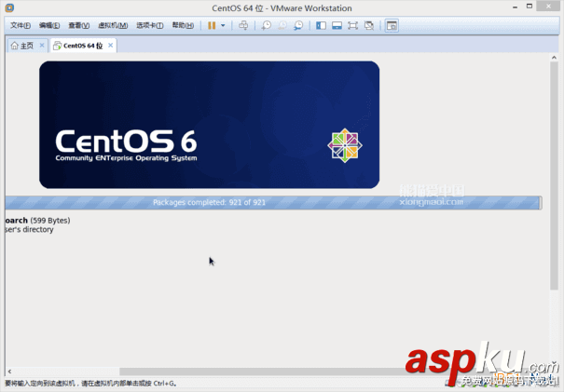Image resolution: width=564 pixels, height=392 pixels.
Task: Toggle the thumbnail bar view icon
Action: (337, 25)
